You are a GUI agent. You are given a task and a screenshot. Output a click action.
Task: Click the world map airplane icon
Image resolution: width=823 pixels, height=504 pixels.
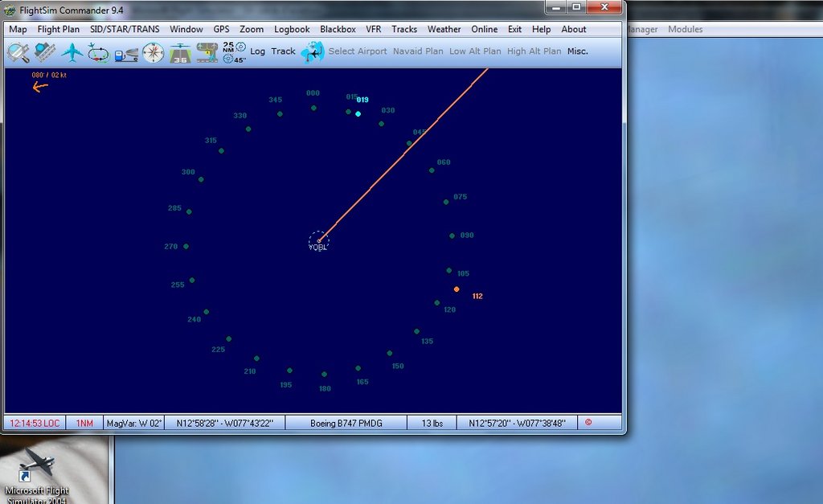pyautogui.click(x=312, y=52)
